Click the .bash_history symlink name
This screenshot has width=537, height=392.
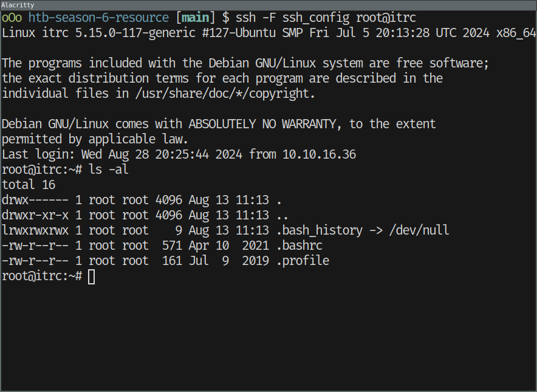[x=320, y=230]
